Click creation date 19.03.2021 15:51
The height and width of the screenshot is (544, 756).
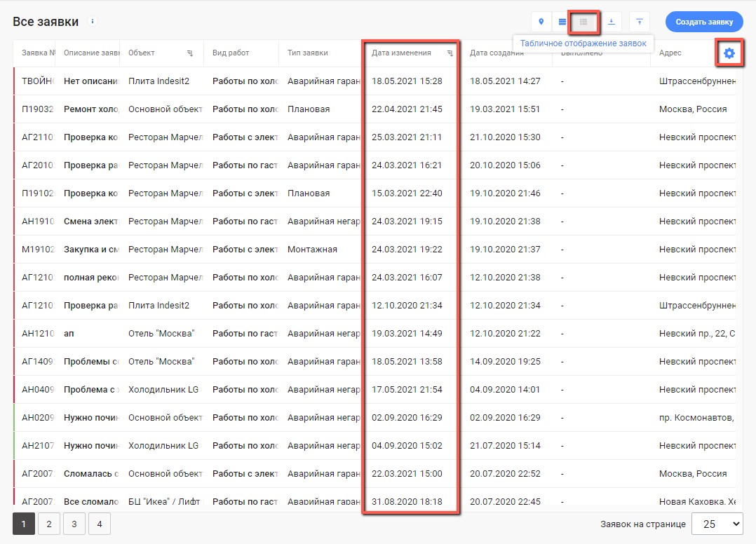click(x=505, y=109)
